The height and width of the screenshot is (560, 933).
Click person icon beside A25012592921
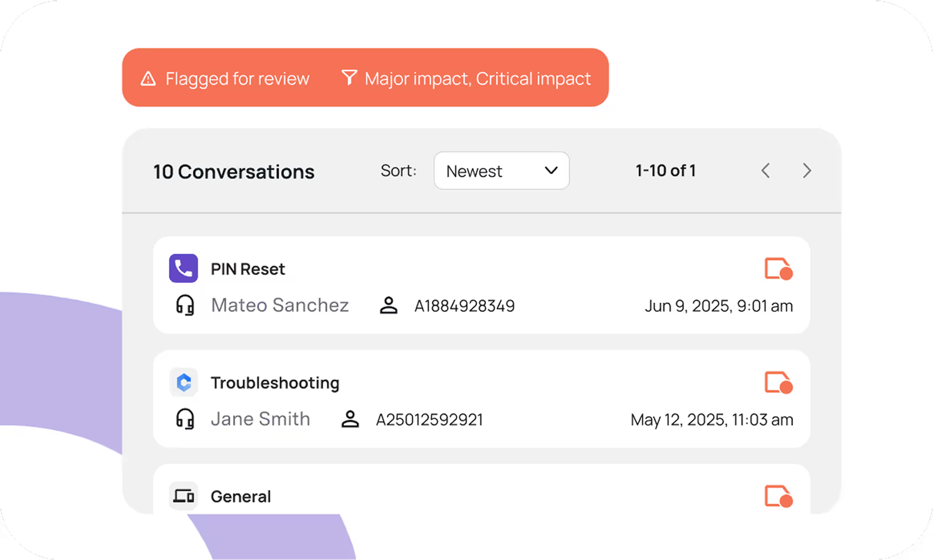click(x=350, y=419)
